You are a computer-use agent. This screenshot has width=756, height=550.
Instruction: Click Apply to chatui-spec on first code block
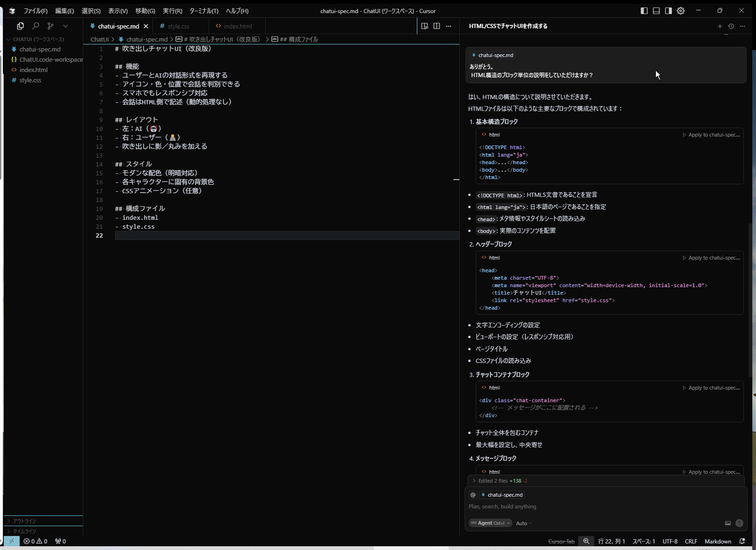[x=711, y=135]
